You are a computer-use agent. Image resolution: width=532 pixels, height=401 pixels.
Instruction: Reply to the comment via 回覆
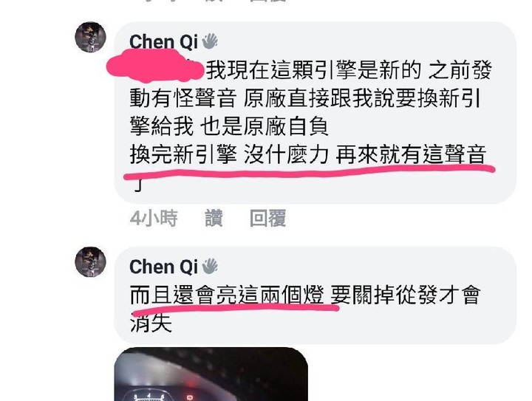coord(267,218)
